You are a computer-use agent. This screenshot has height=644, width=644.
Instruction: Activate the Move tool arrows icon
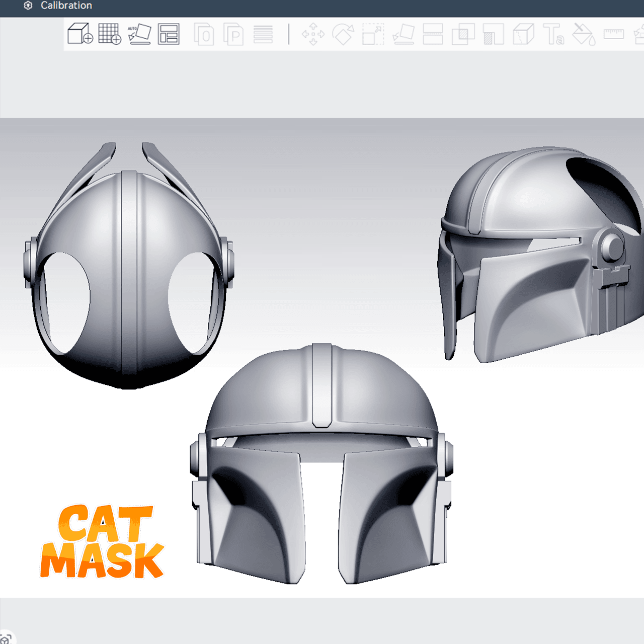pyautogui.click(x=313, y=34)
